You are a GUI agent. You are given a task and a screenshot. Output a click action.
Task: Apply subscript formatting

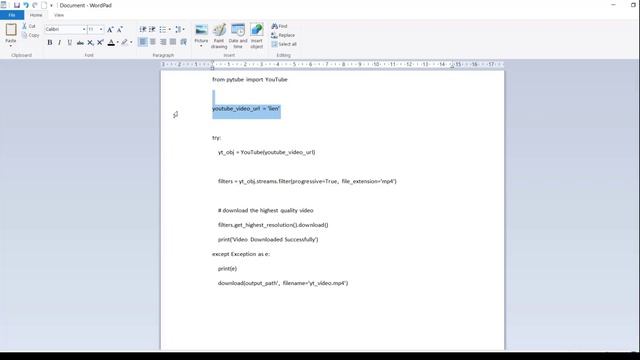pos(90,42)
